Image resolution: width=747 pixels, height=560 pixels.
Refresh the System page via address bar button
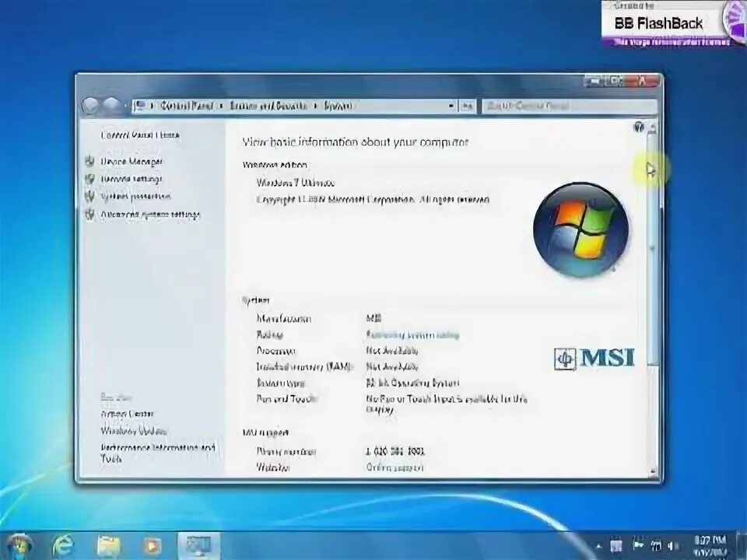[467, 106]
